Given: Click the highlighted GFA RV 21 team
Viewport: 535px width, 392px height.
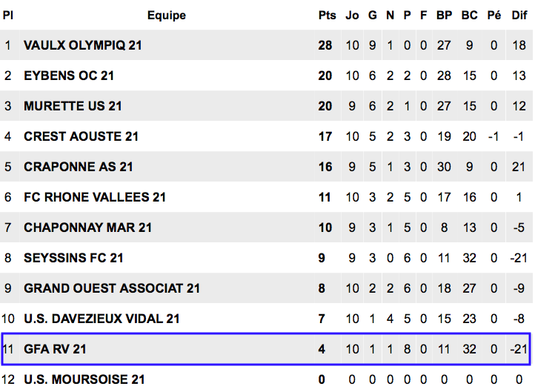Looking at the screenshot, I should [x=55, y=349].
